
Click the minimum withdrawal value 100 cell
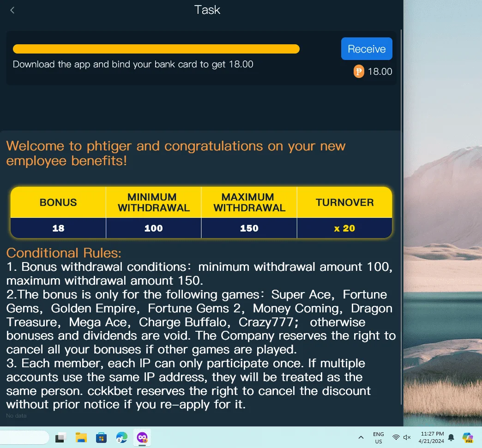(x=154, y=228)
